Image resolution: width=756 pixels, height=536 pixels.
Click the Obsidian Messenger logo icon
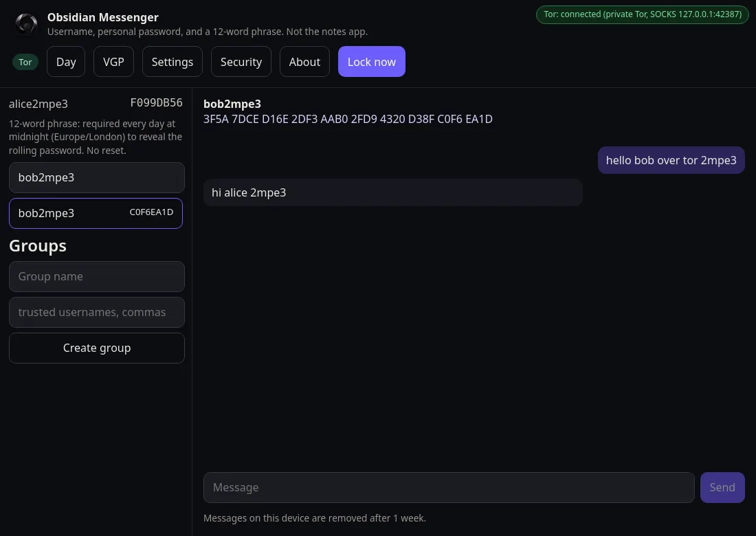click(x=26, y=23)
